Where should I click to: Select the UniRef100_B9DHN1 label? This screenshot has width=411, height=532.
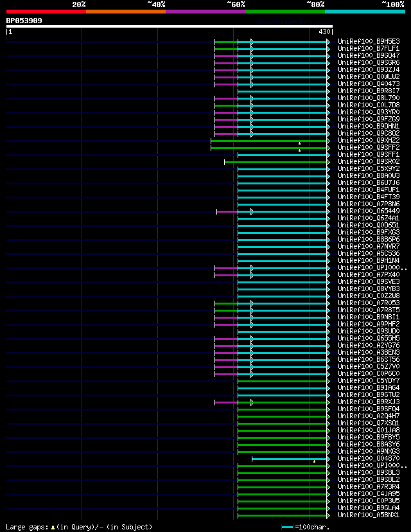[369, 126]
